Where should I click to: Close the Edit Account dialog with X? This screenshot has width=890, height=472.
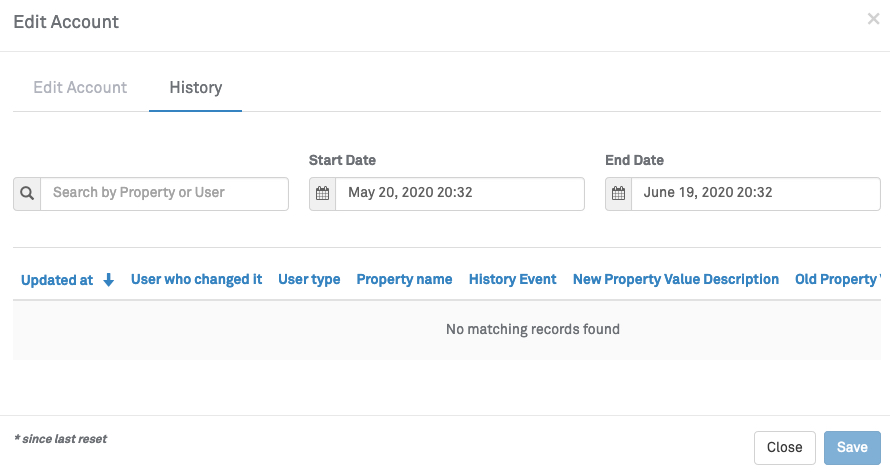coord(873,20)
